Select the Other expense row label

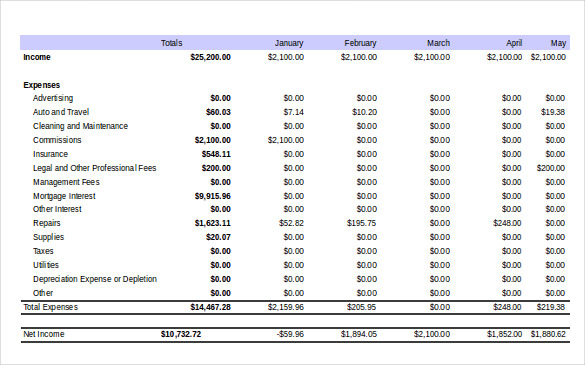(43, 293)
